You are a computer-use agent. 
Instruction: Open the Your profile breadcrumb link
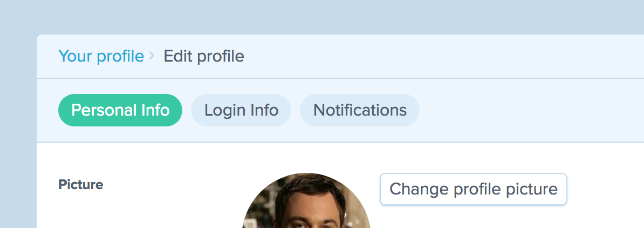101,56
